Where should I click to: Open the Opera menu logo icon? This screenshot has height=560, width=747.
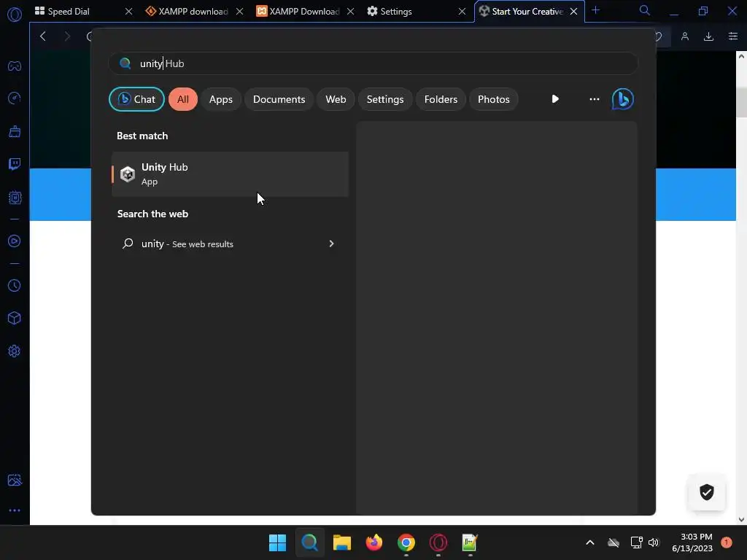15,15
